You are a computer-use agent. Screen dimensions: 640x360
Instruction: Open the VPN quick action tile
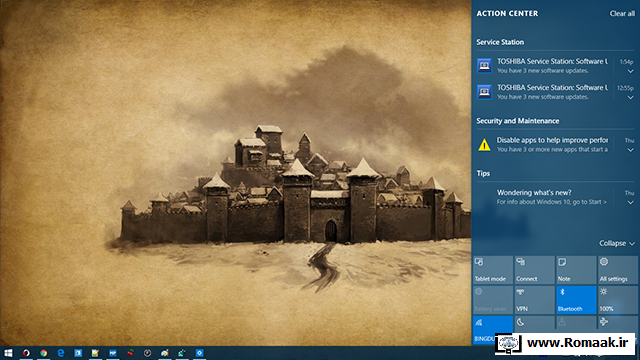tap(534, 300)
